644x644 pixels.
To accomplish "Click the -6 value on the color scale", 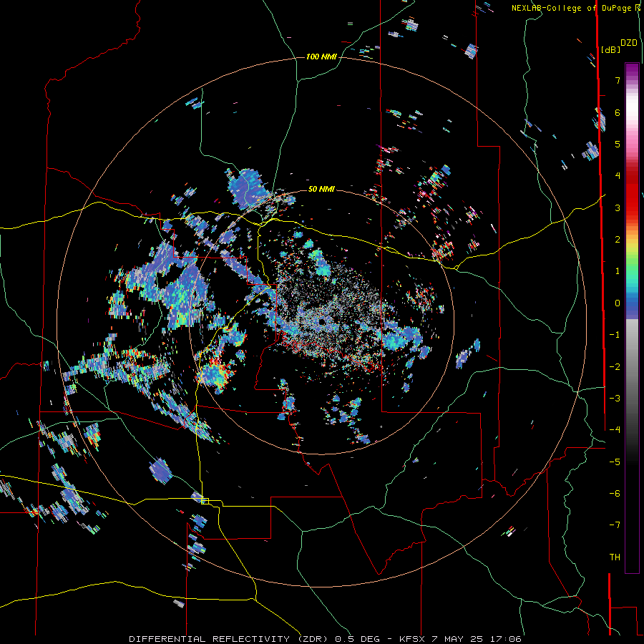I will coord(615,494).
